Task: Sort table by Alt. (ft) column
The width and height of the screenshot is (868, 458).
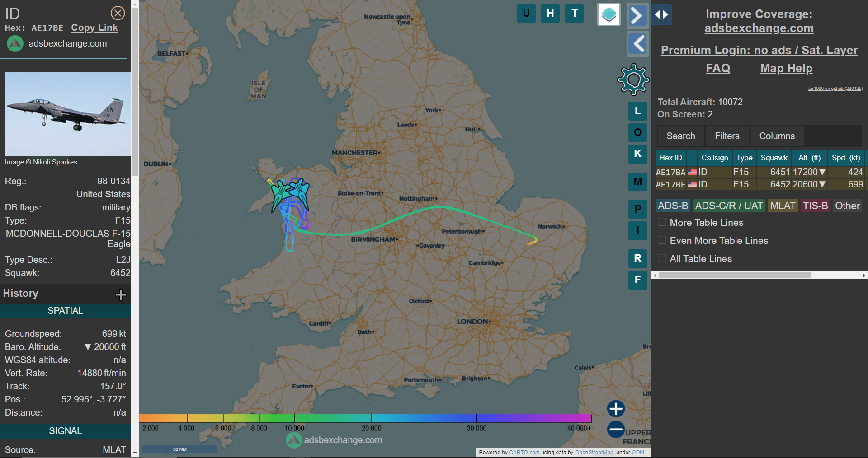Action: click(809, 158)
